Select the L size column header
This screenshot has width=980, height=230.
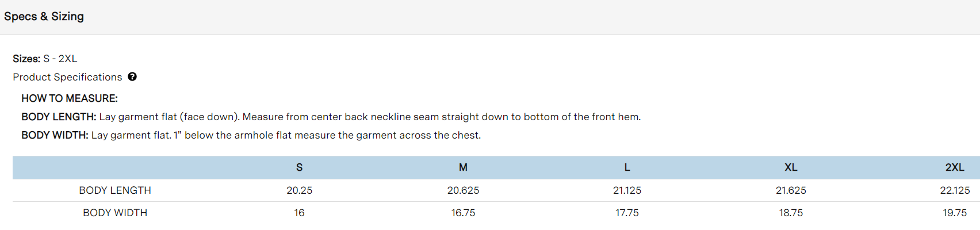pyautogui.click(x=627, y=167)
